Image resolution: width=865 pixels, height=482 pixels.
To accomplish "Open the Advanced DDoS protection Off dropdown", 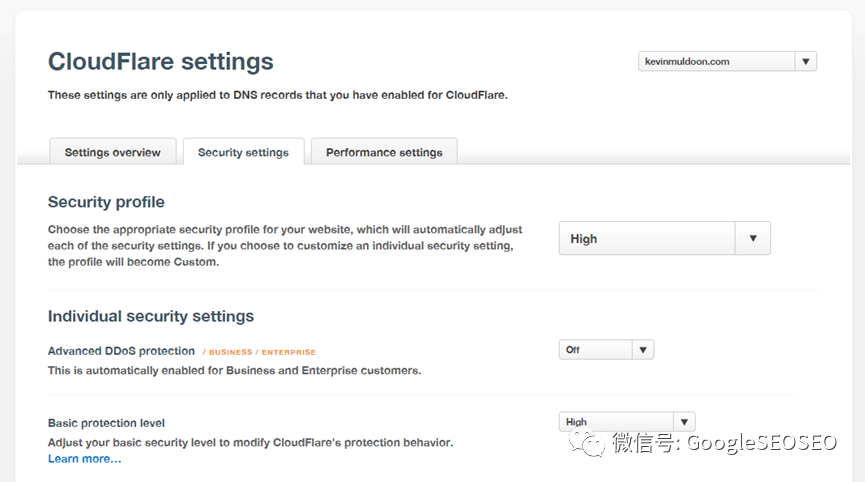I will point(606,350).
